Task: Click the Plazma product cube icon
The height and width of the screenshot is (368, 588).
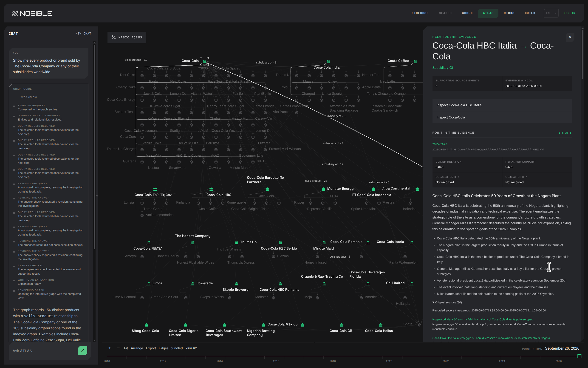Action: point(273,256)
